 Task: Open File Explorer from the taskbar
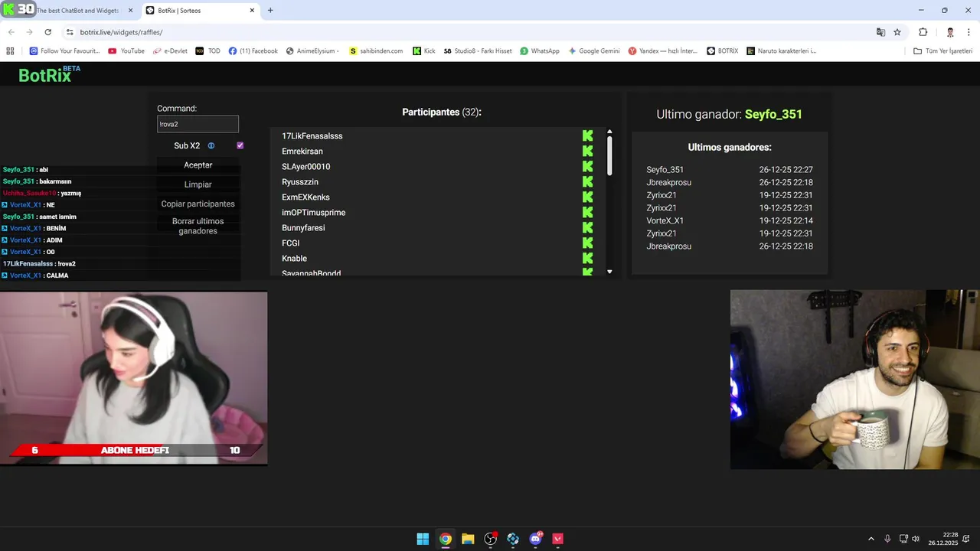click(468, 539)
